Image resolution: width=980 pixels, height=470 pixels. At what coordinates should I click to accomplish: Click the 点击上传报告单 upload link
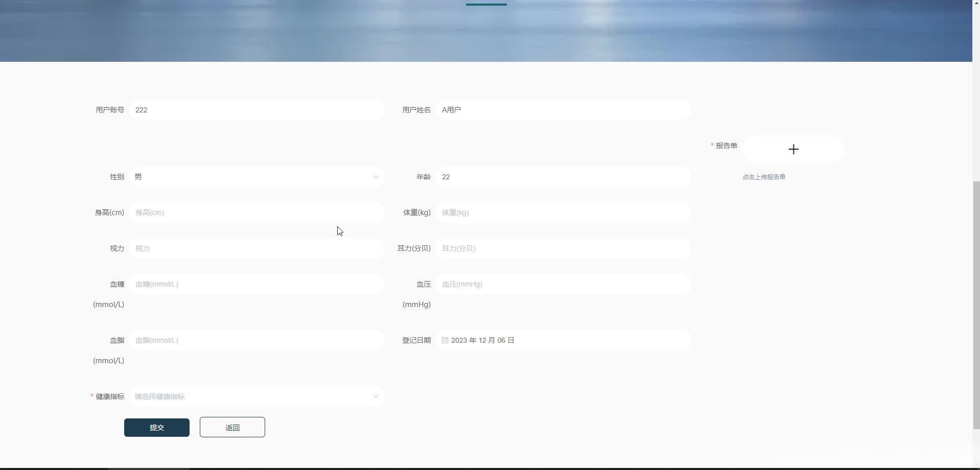(764, 177)
